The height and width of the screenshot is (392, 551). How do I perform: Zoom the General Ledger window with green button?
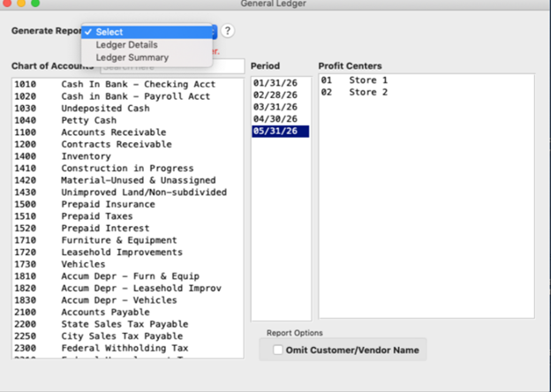click(35, 4)
